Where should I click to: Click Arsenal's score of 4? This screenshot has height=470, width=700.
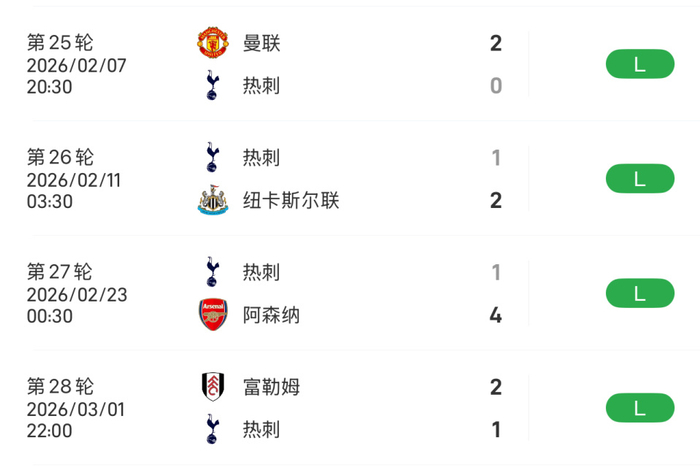pos(495,316)
